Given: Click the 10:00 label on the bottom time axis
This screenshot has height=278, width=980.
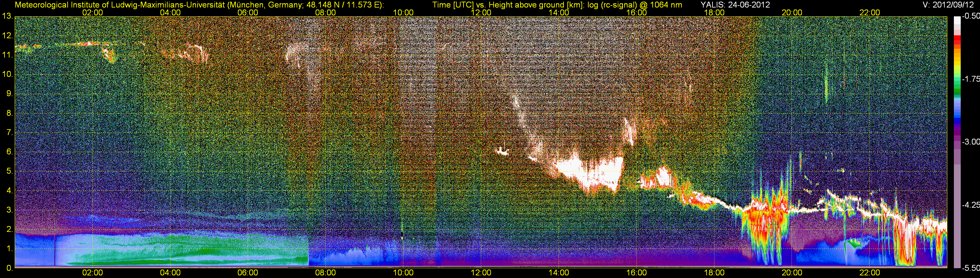Looking at the screenshot, I should point(403,273).
